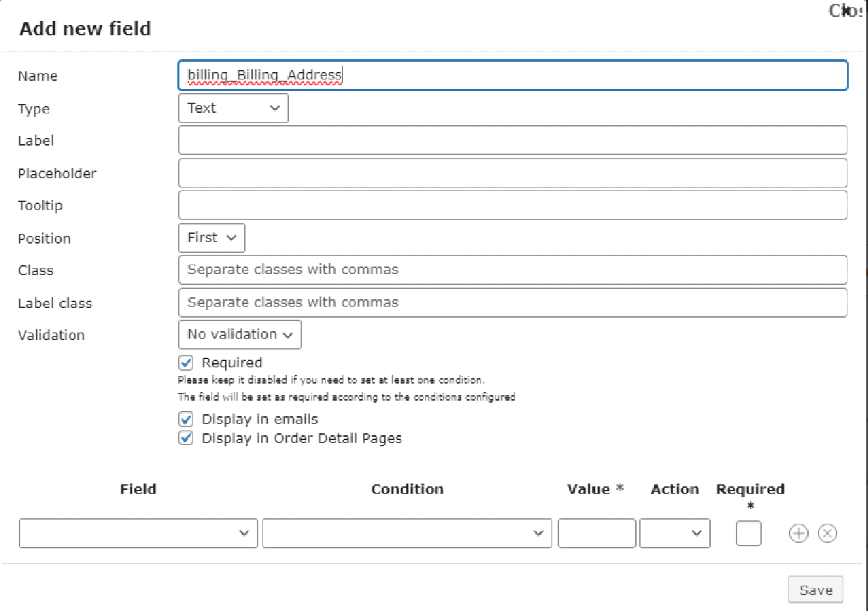Click the empty Label field
This screenshot has height=611, width=868.
coord(512,140)
